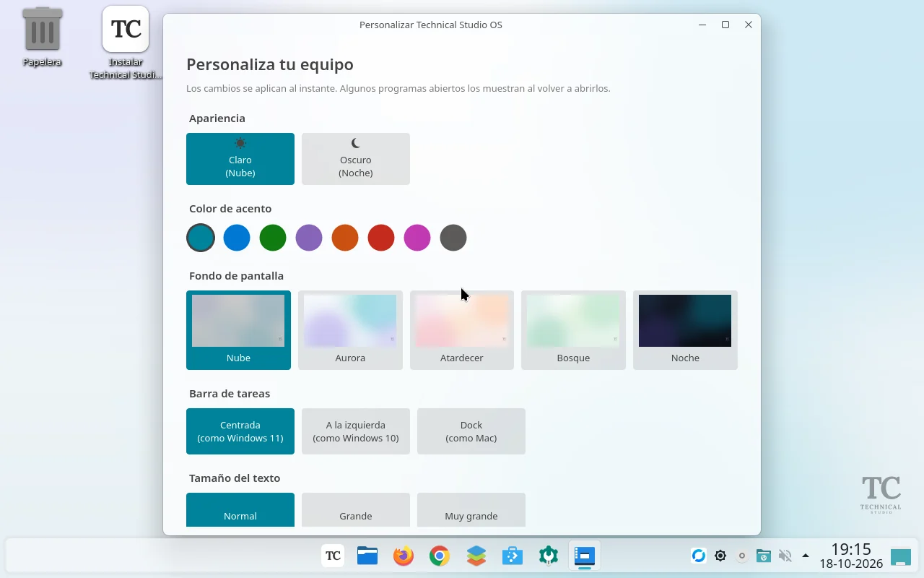Pick the purple accent color
Image resolution: width=924 pixels, height=578 pixels.
click(309, 238)
